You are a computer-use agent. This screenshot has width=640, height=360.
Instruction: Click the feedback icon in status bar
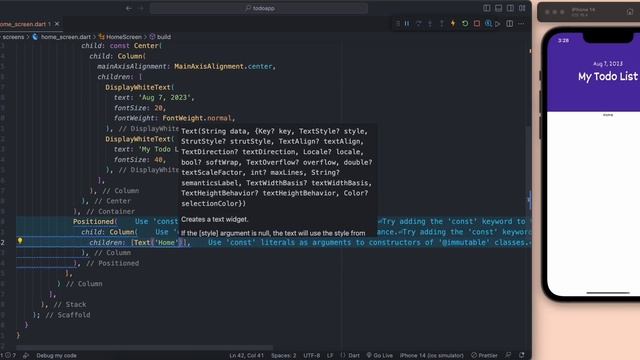tap(508, 356)
